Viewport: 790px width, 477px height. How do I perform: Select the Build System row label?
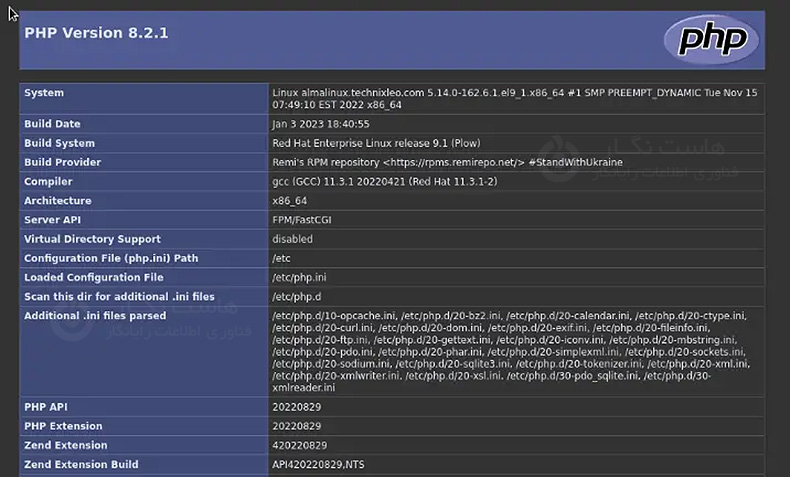59,143
